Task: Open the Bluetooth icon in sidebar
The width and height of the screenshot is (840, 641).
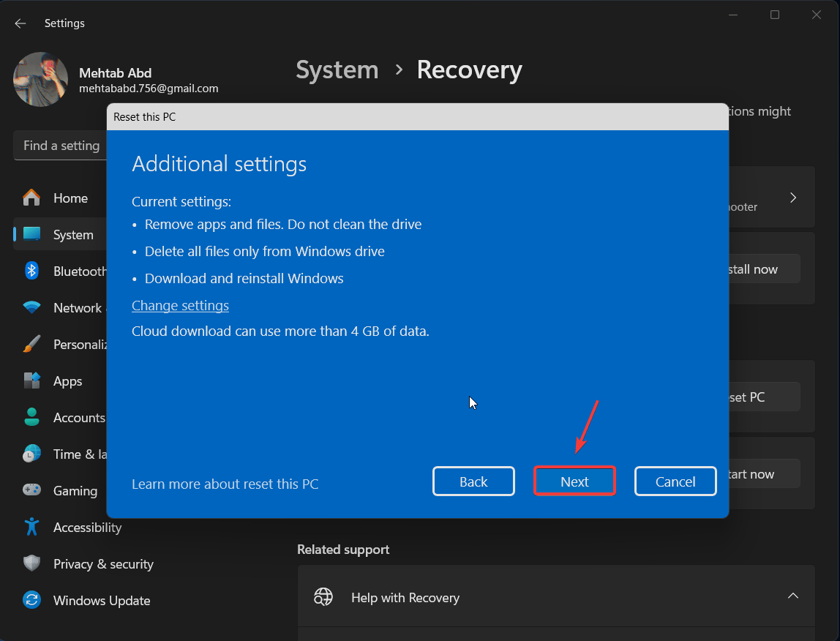Action: pyautogui.click(x=31, y=271)
